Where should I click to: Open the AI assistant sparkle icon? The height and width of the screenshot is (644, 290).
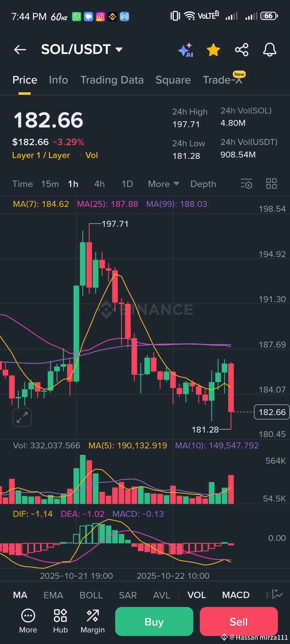tap(186, 50)
